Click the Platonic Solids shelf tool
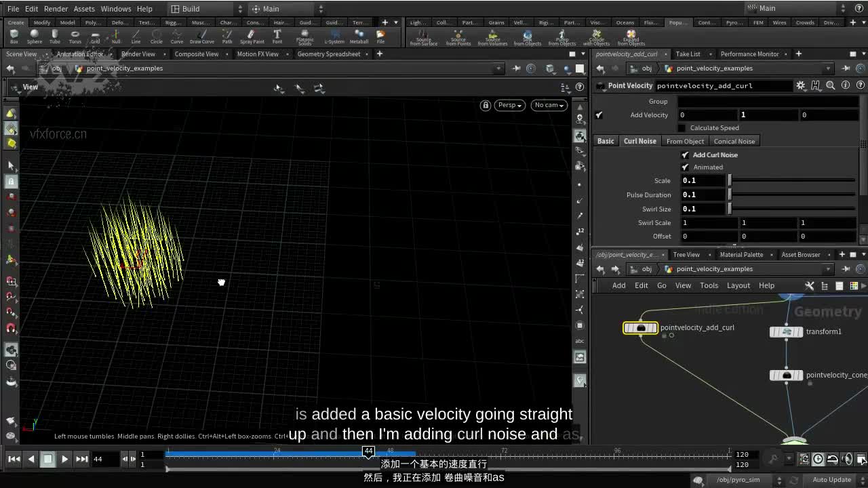Viewport: 868px width, 488px height. click(x=305, y=37)
